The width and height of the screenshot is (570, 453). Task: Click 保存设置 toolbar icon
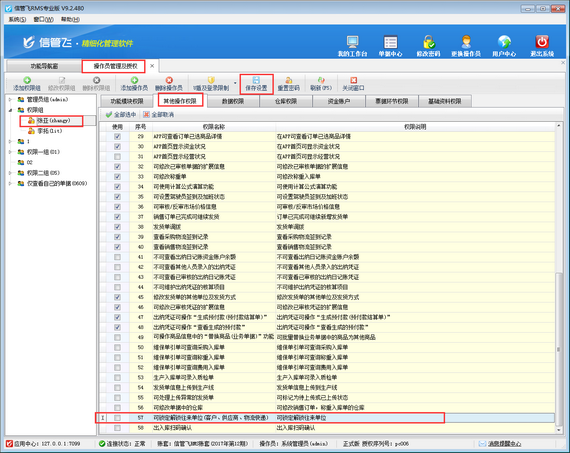click(x=256, y=84)
